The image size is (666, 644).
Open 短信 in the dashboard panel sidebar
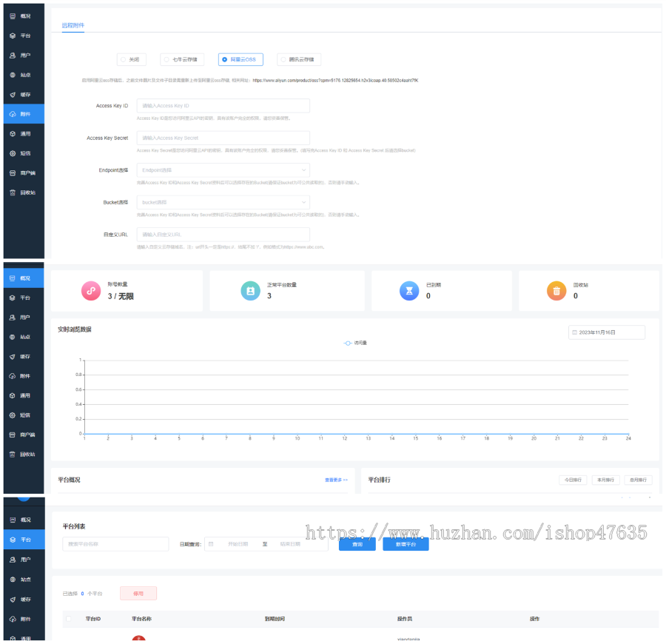click(24, 415)
